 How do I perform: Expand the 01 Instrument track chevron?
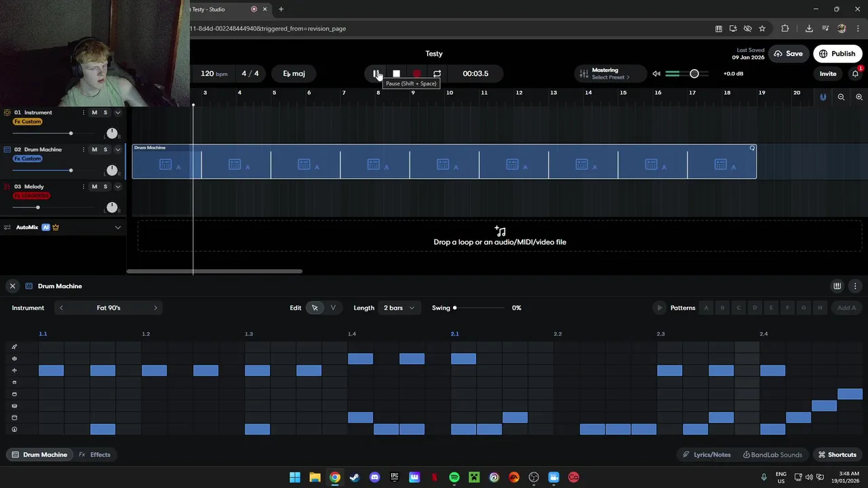[118, 113]
